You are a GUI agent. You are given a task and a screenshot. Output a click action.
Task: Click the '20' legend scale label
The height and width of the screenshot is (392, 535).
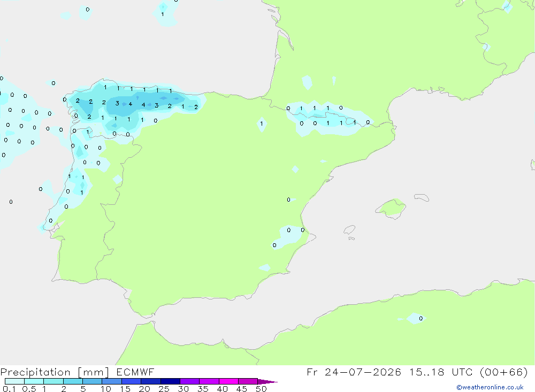(x=144, y=389)
